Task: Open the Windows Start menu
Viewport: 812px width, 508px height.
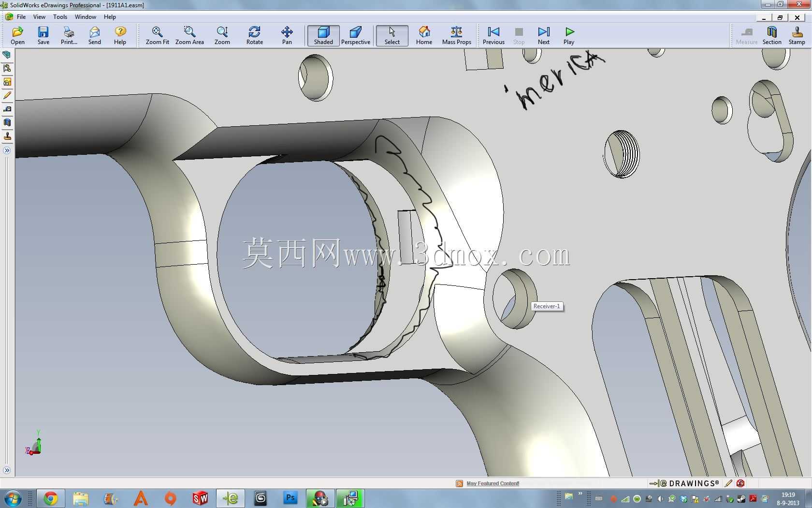Action: [x=12, y=498]
